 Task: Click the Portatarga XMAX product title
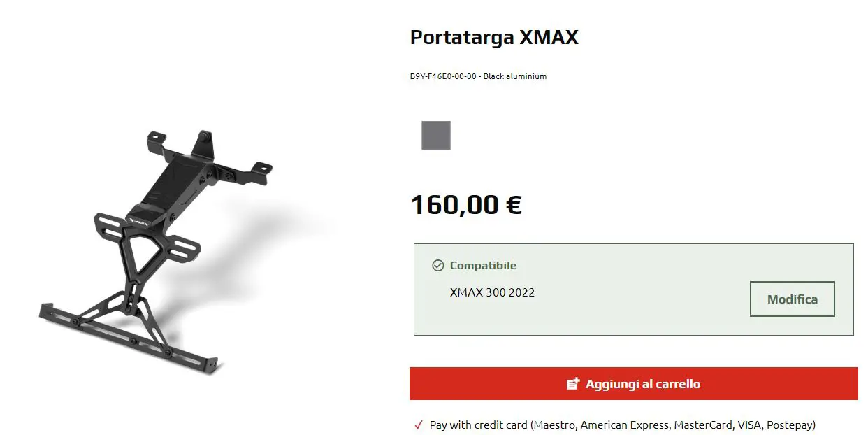(x=494, y=37)
